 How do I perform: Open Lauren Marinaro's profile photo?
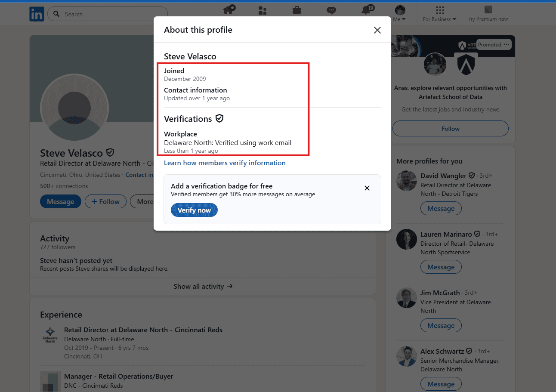407,239
